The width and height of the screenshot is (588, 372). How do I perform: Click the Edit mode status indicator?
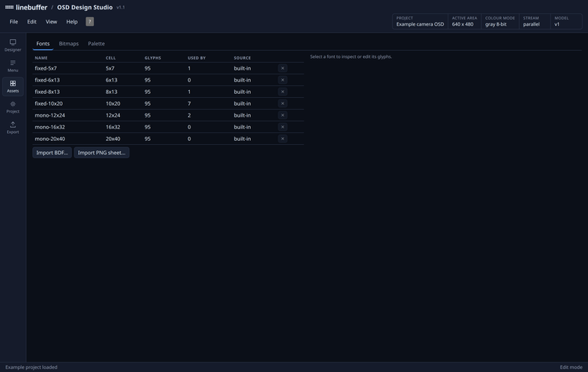(571, 367)
